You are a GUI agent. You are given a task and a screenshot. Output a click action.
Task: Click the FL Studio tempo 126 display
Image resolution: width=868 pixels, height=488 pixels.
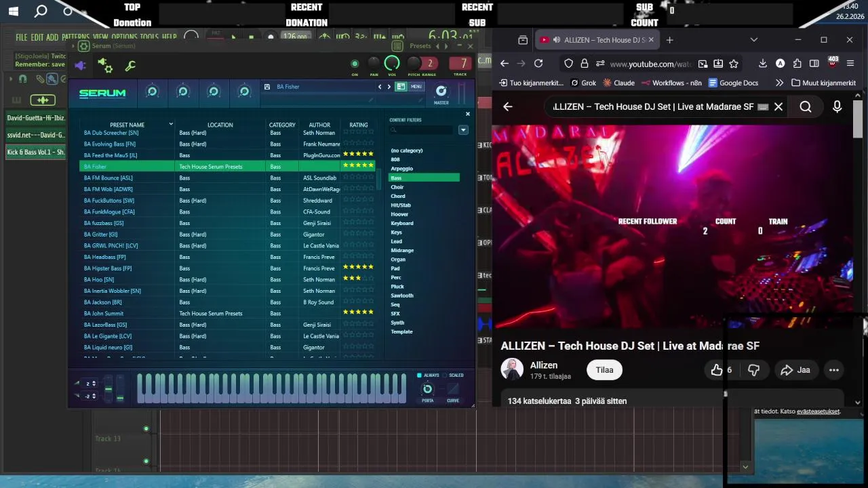[x=296, y=37]
